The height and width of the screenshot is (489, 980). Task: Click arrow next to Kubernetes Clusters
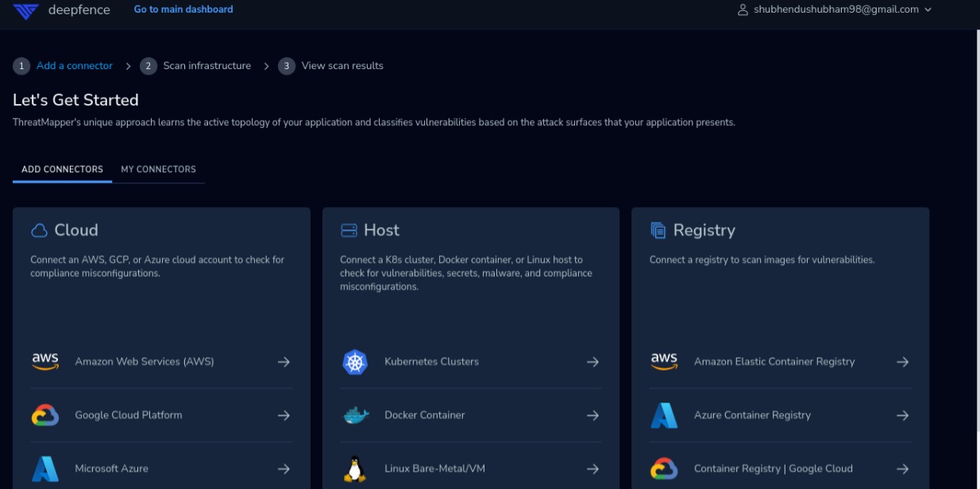tap(592, 362)
